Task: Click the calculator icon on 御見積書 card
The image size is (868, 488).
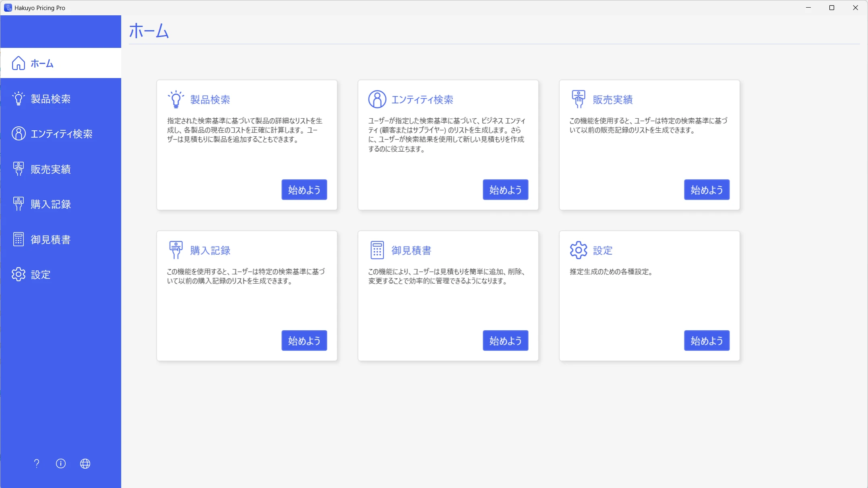Action: coord(377,249)
